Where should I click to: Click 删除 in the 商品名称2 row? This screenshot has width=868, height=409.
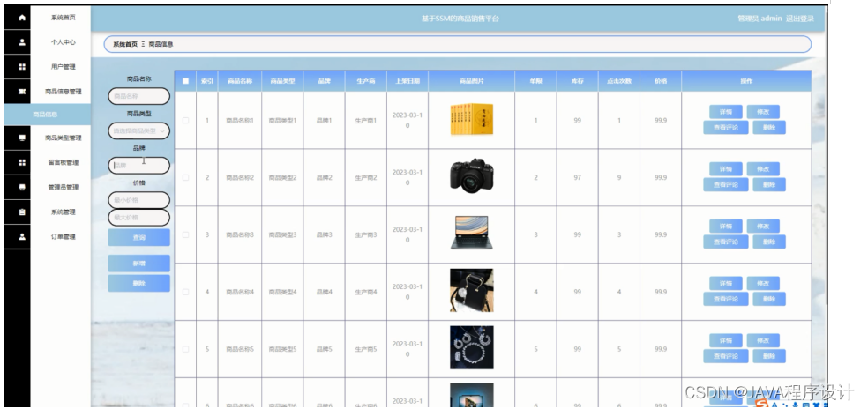[x=769, y=185]
